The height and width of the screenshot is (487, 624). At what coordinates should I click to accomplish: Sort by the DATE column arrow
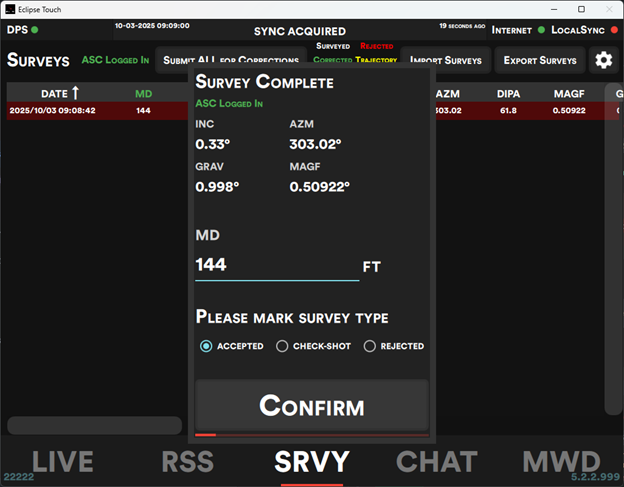[x=75, y=93]
